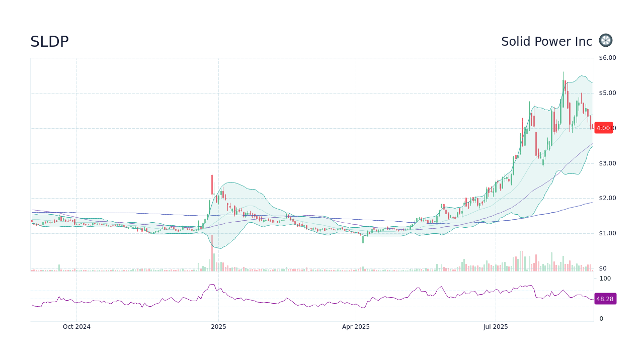Image resolution: width=644 pixels, height=362 pixels.
Task: Click the $3.00 price axis label
Action: (x=607, y=163)
